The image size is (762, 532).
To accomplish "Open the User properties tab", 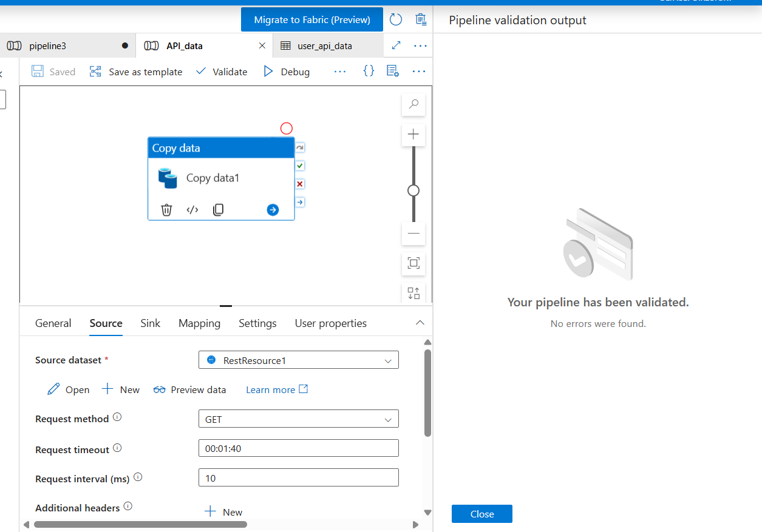I will (331, 323).
